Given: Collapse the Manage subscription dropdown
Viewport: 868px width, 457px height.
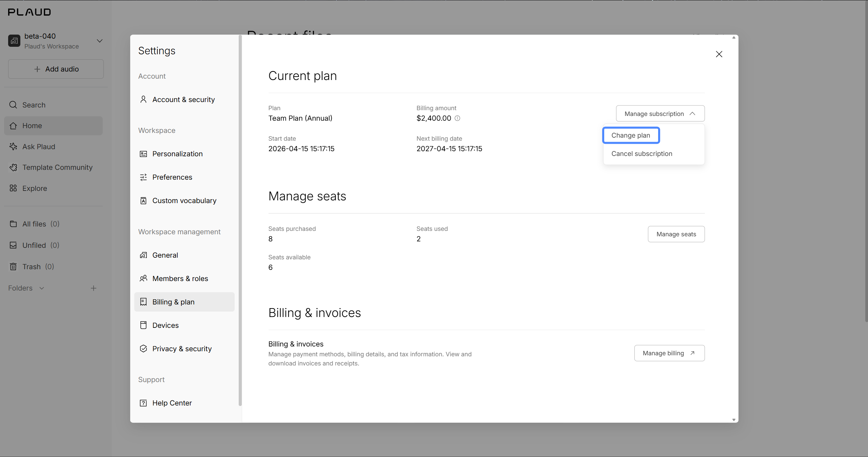Looking at the screenshot, I should pos(660,114).
